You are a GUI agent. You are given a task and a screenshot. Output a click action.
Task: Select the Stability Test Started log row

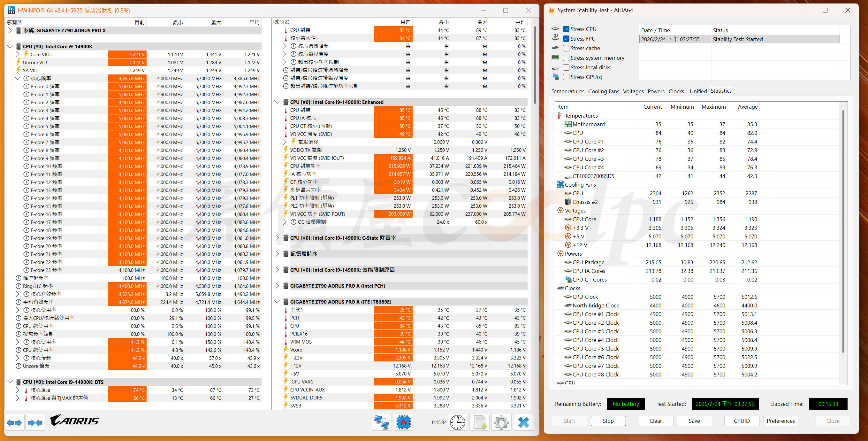(738, 39)
